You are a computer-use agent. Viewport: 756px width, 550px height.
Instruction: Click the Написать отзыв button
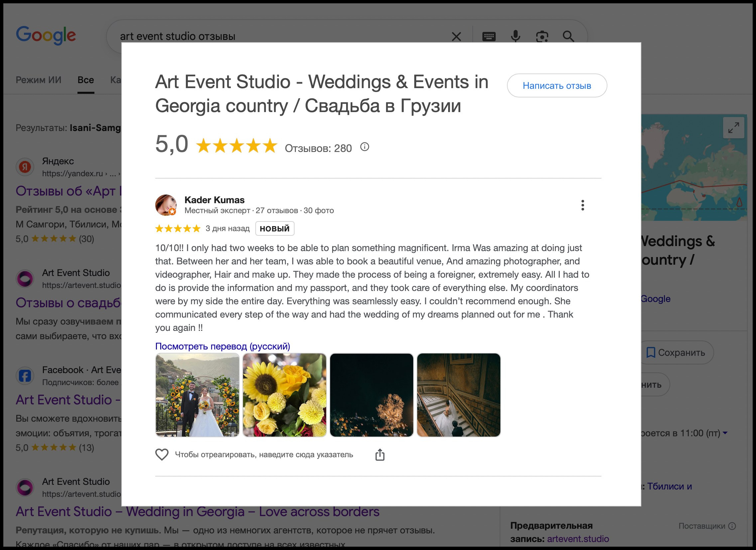pos(557,86)
